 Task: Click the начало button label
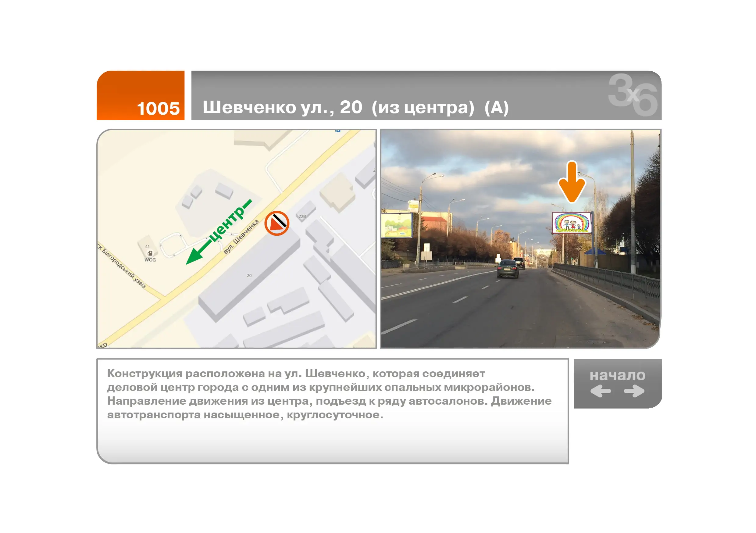[x=617, y=375]
